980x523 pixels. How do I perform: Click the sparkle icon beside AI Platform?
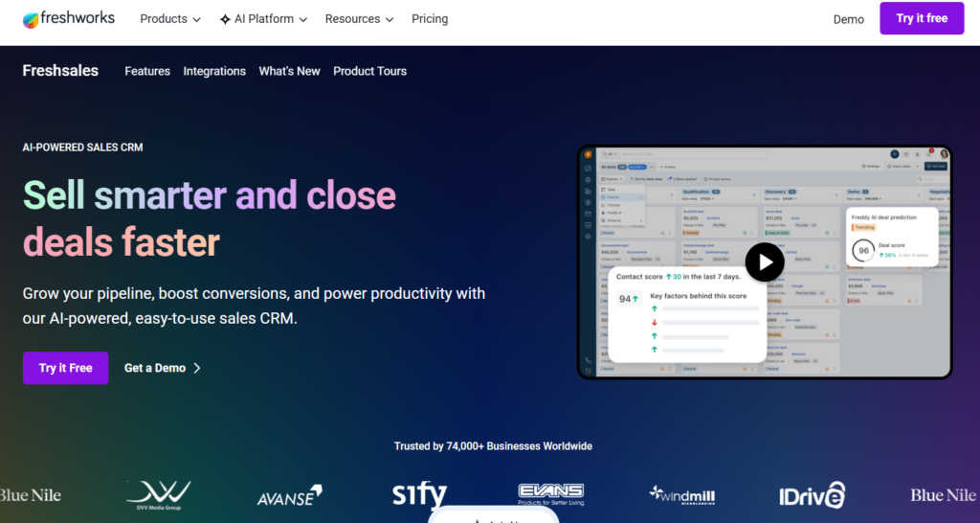click(225, 19)
